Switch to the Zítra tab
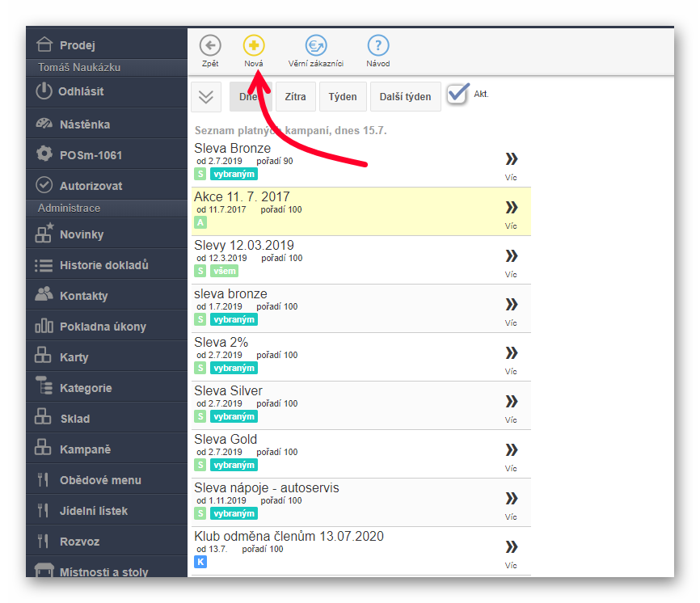The width and height of the screenshot is (700, 603). (296, 97)
